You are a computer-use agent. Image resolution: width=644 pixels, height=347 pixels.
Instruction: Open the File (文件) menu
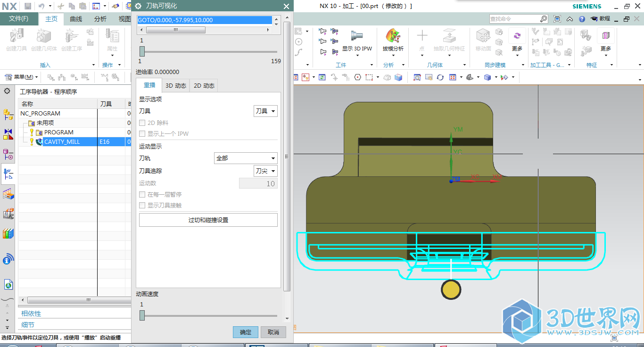pos(19,19)
